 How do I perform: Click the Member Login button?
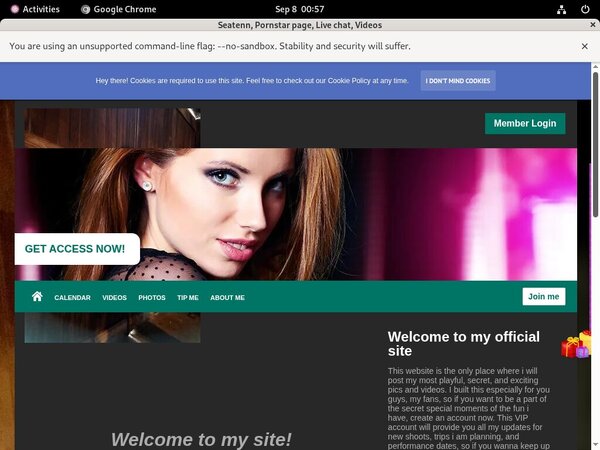525,123
